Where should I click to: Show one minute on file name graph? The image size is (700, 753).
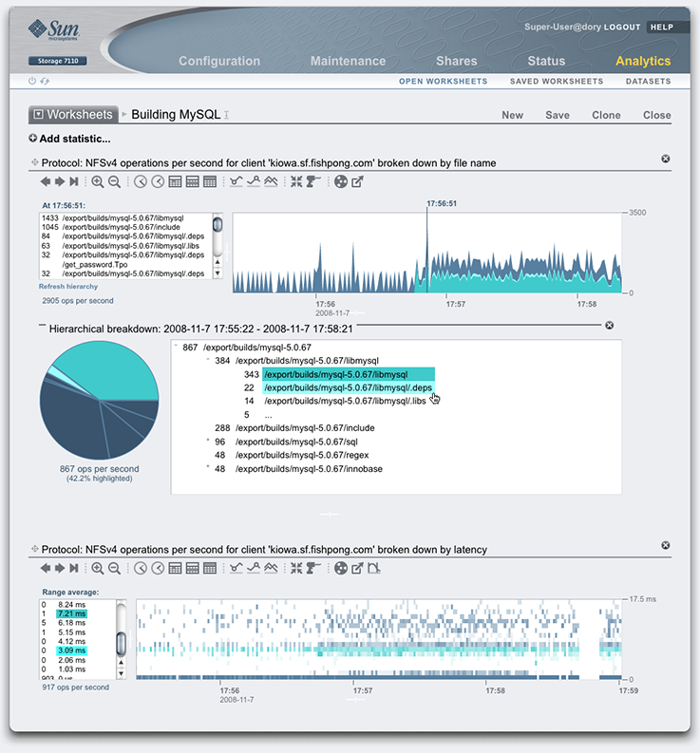pos(141,181)
